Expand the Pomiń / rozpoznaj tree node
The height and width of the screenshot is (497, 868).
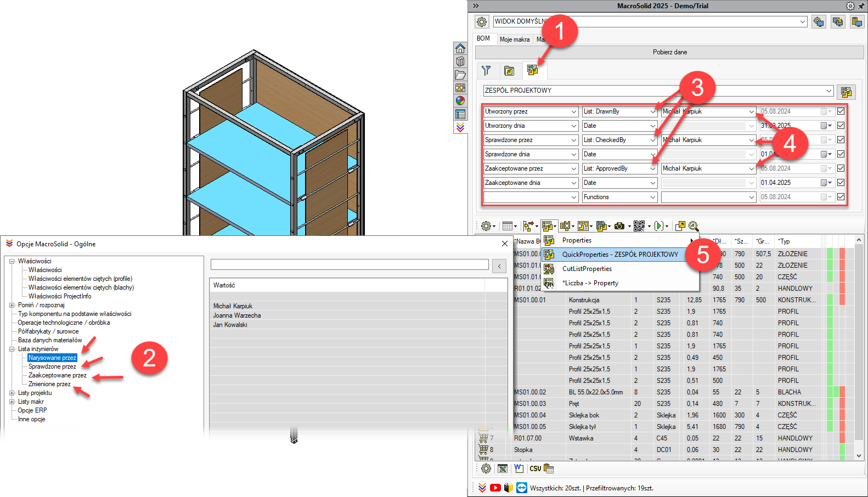click(x=12, y=305)
